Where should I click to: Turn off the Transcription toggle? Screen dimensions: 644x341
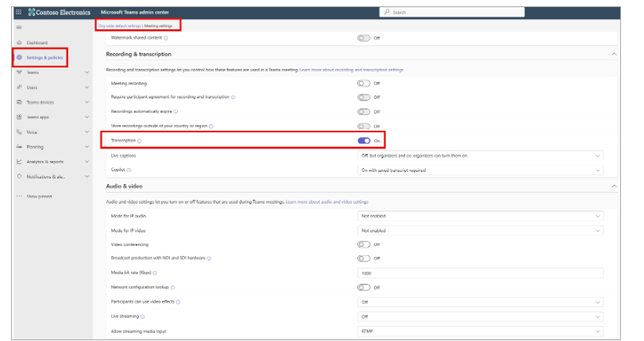click(x=364, y=140)
